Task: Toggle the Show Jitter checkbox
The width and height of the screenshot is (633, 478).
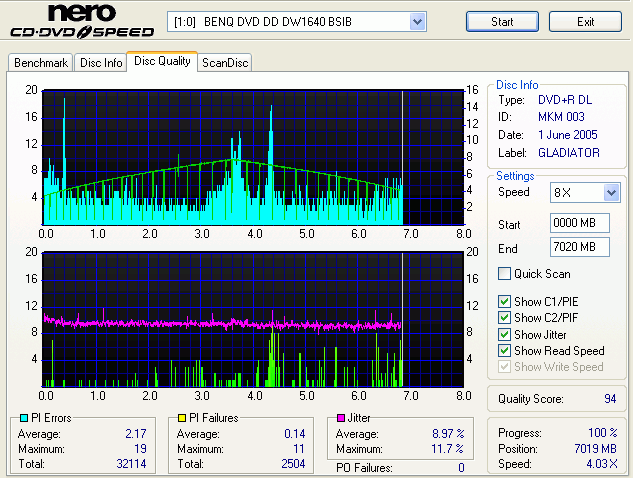Action: click(505, 334)
